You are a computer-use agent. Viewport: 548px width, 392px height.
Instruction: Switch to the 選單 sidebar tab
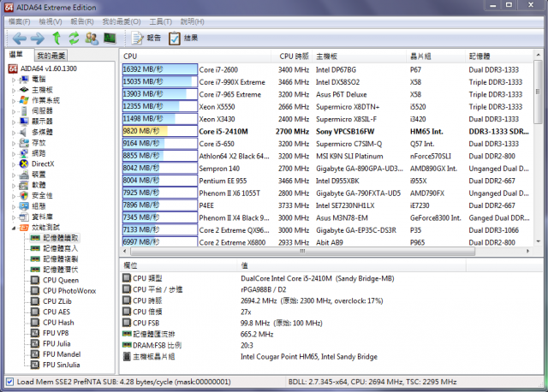pos(16,55)
